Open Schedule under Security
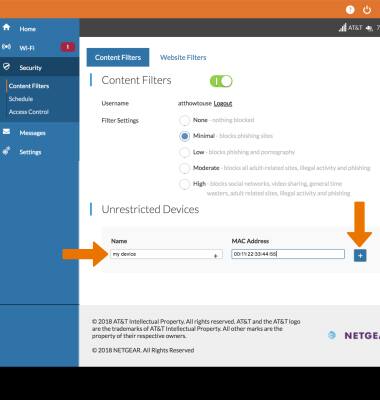The width and height of the screenshot is (380, 400). tap(21, 99)
